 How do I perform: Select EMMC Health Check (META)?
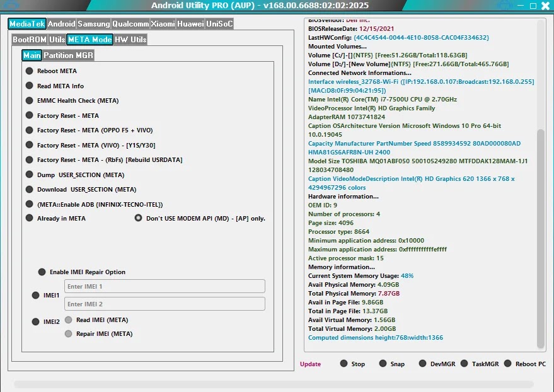72,101
